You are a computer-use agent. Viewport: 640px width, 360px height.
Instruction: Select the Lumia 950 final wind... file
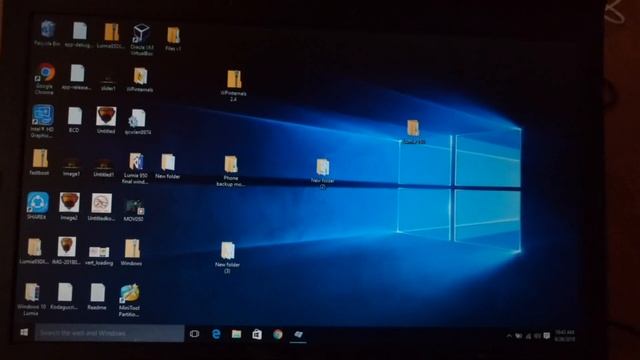point(135,168)
